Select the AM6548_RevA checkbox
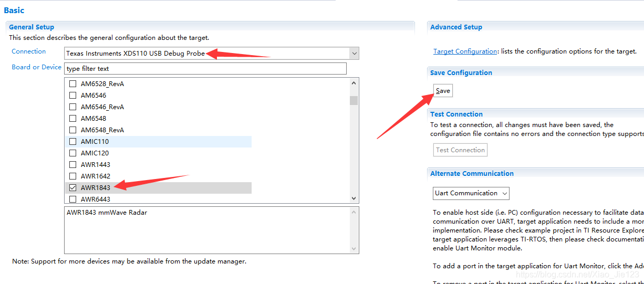The image size is (644, 284). pyautogui.click(x=72, y=130)
